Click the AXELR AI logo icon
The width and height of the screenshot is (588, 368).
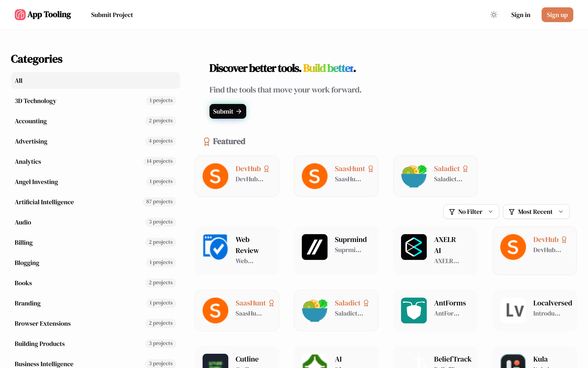coord(414,247)
